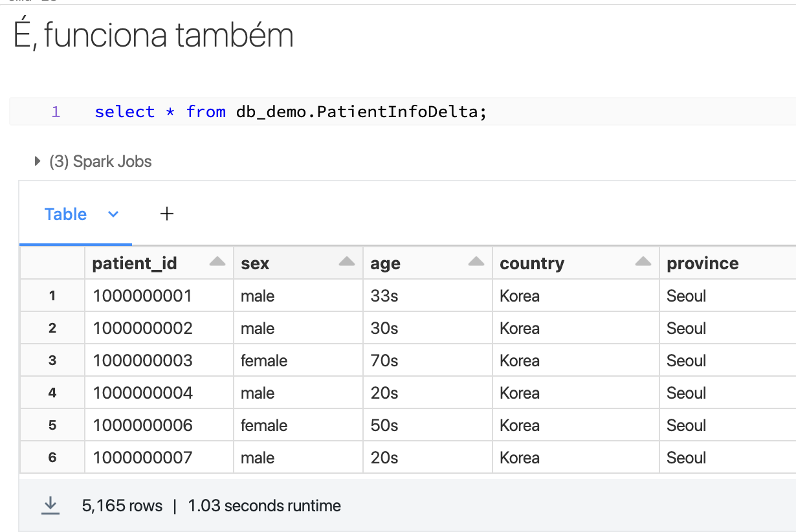Click the patient_id column header label
This screenshot has height=532, width=796.
(x=135, y=264)
